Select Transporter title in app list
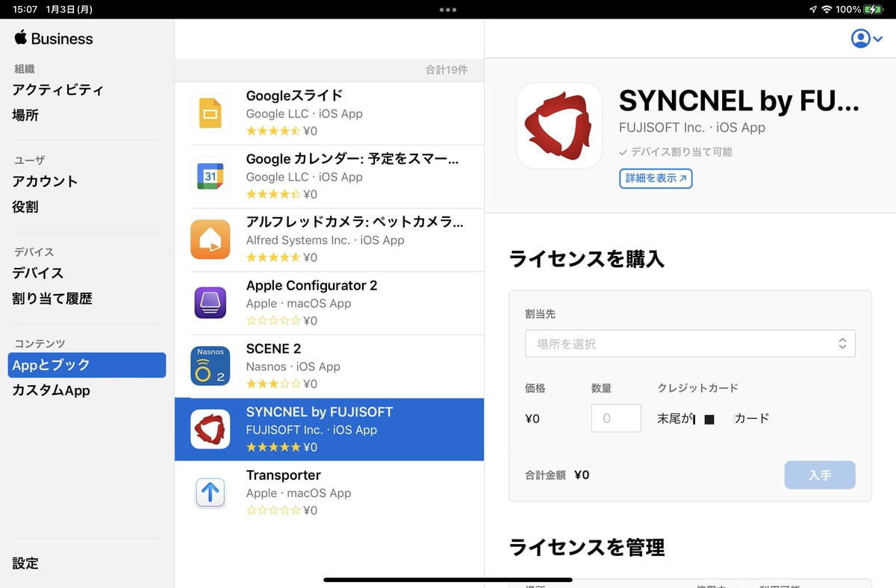This screenshot has height=588, width=896. (284, 475)
